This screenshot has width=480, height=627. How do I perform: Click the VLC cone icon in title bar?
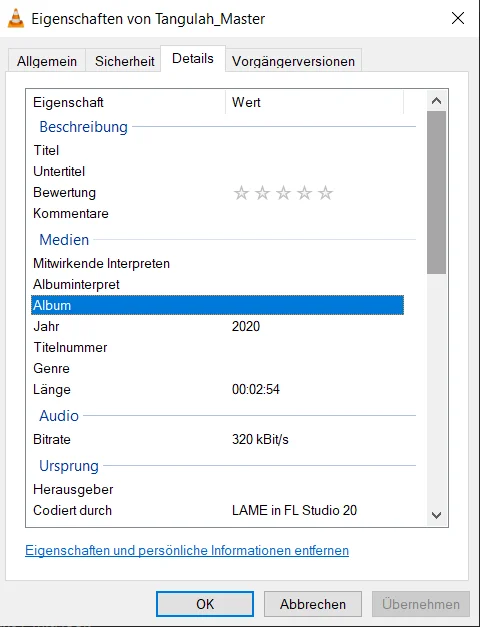tap(16, 19)
